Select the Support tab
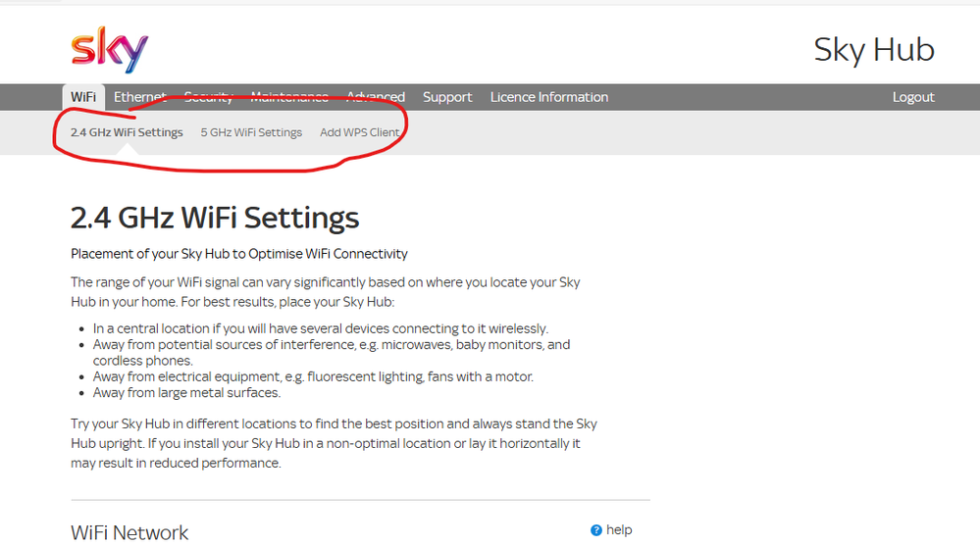980x546 pixels. [x=447, y=97]
